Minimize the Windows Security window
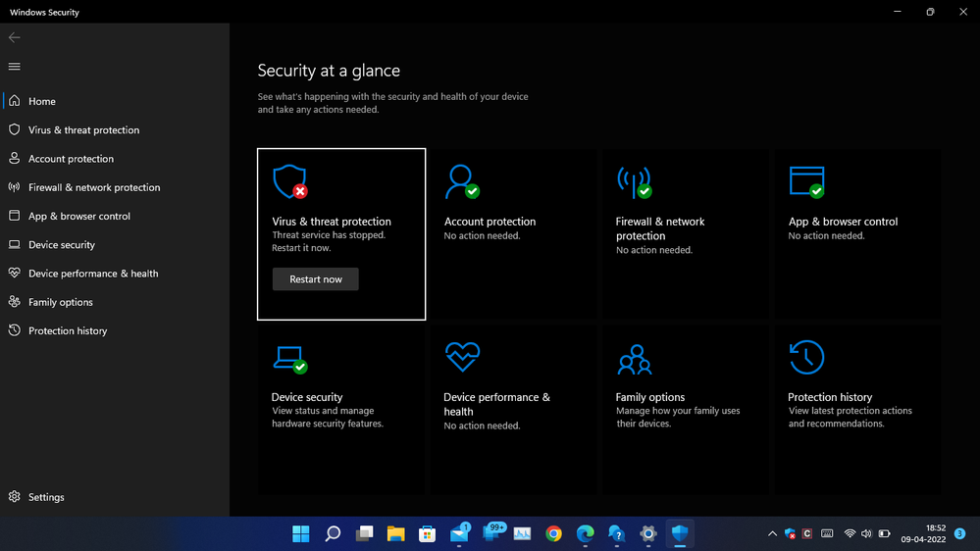This screenshot has width=980, height=551. point(898,11)
